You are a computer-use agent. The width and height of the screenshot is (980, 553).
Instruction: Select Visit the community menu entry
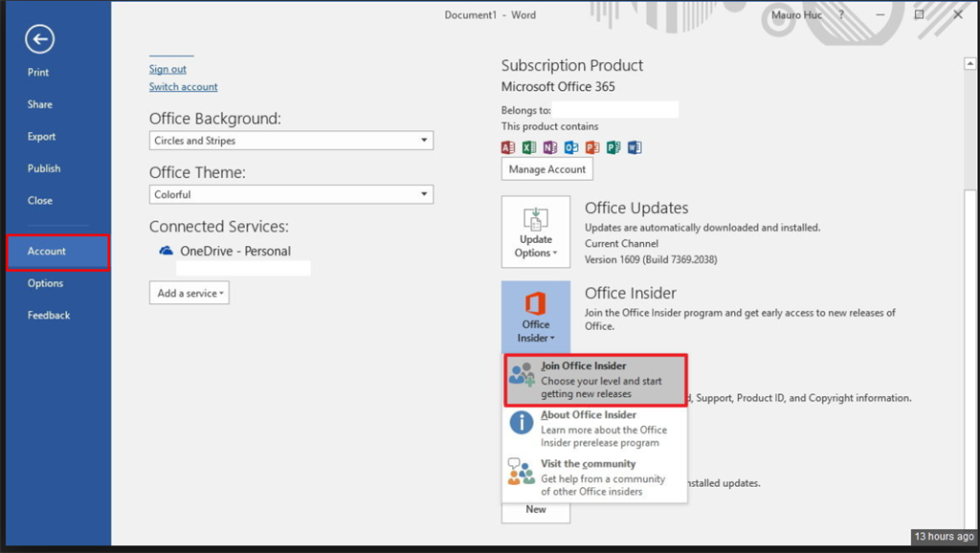click(595, 477)
